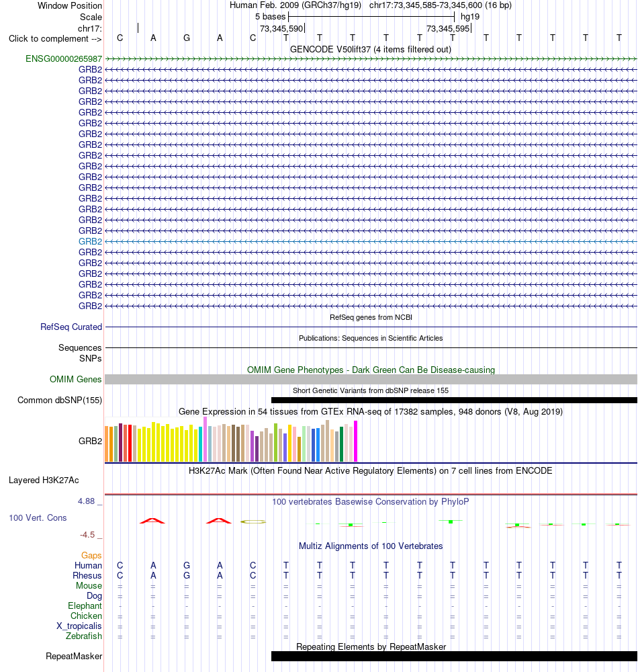638x672 pixels.
Task: Click the SNPs track label
Action: point(91,358)
